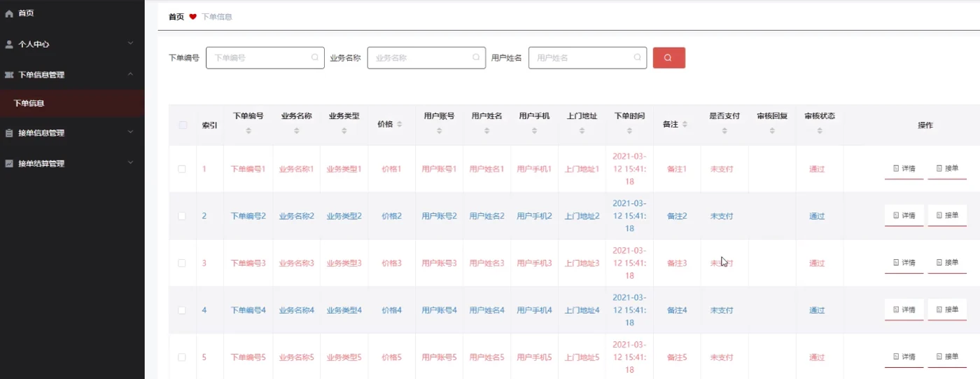Image resolution: width=980 pixels, height=379 pixels.
Task: Focus the 用户姓名 search input
Action: click(x=587, y=57)
